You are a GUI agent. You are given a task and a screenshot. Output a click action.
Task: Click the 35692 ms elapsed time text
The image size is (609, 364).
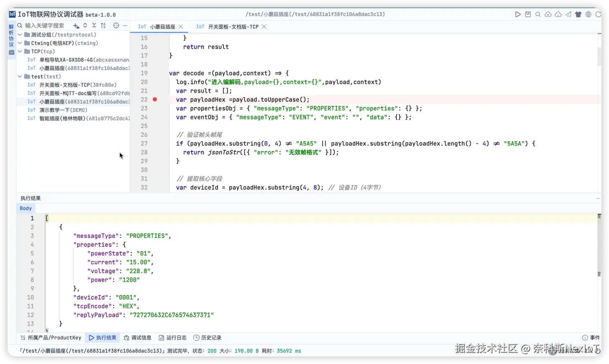(x=289, y=351)
